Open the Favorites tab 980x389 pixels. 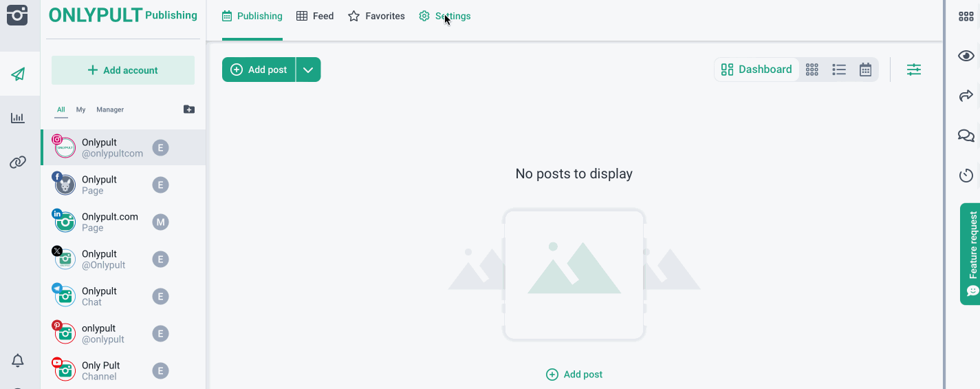point(376,16)
